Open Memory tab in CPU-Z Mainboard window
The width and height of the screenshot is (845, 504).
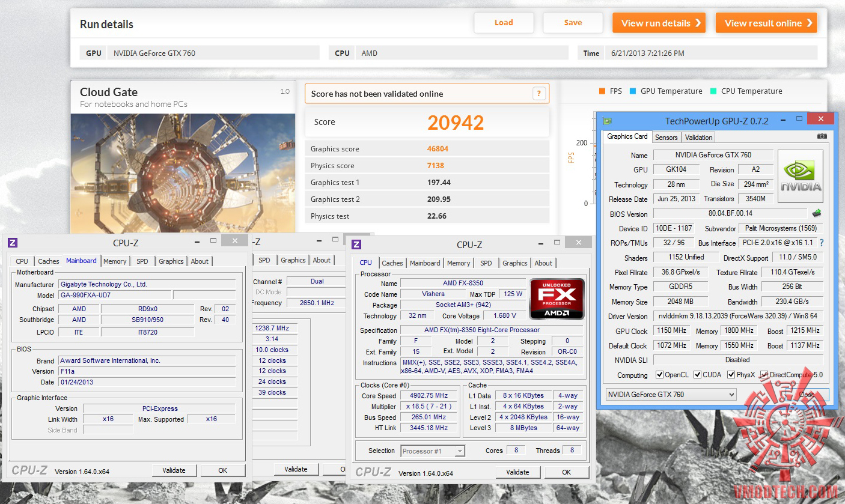[x=115, y=261]
